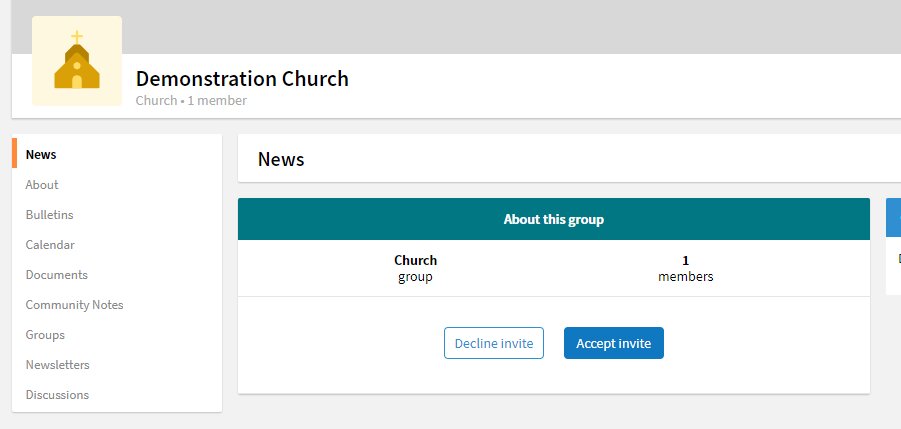Click the gray cover banner area

click(511, 27)
